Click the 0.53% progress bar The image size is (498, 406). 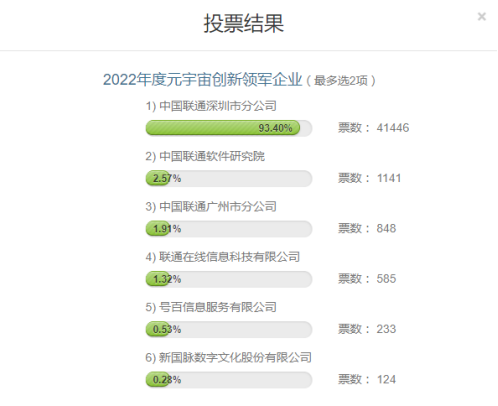[x=229, y=329]
